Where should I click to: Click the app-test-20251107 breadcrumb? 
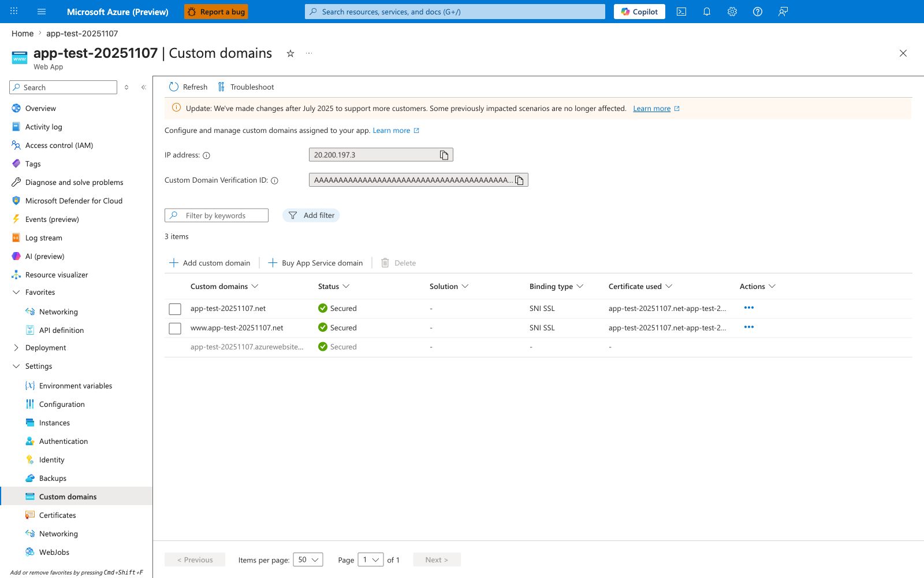pos(82,34)
